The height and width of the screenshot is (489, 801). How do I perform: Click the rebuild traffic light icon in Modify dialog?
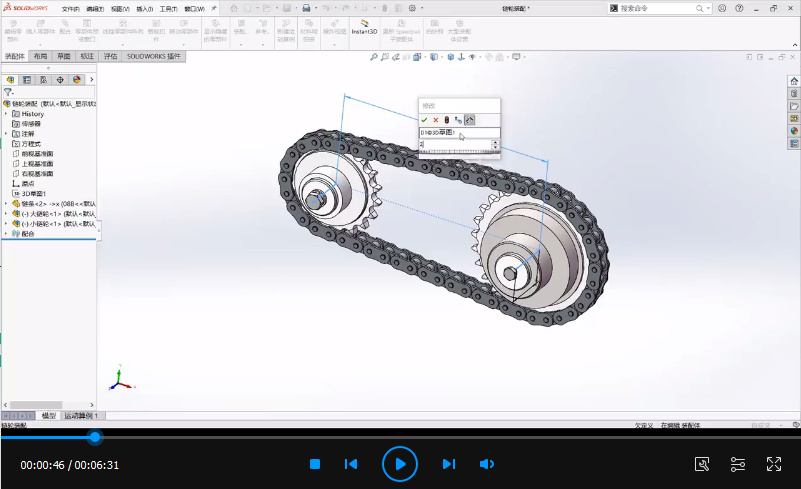(x=447, y=120)
